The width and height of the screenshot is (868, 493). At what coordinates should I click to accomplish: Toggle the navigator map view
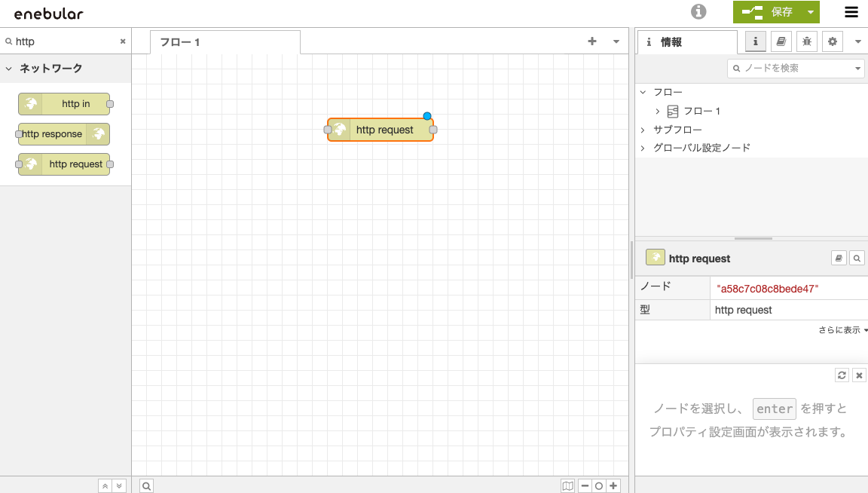click(x=568, y=486)
